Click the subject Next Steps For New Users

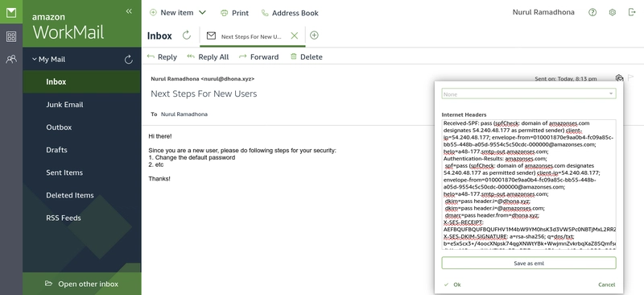pyautogui.click(x=204, y=93)
